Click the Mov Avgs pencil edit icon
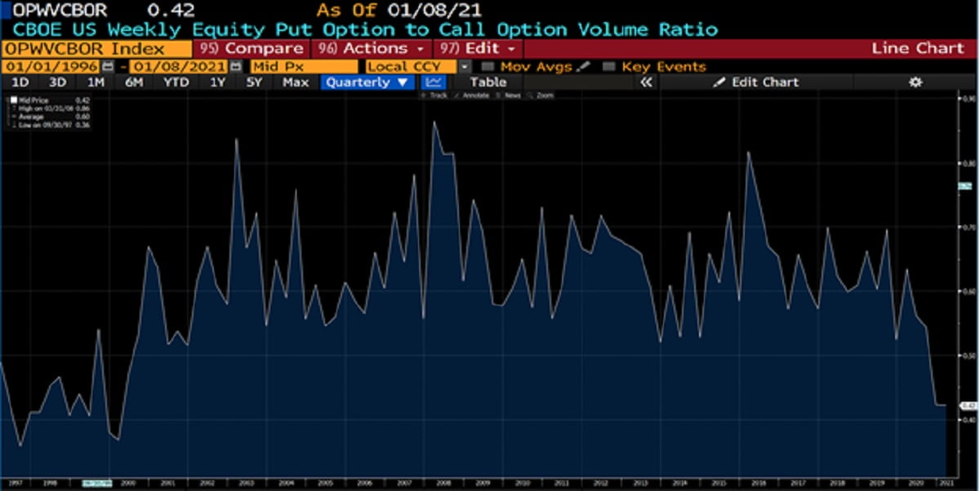Screen dimensions: 980x491 (x=583, y=66)
